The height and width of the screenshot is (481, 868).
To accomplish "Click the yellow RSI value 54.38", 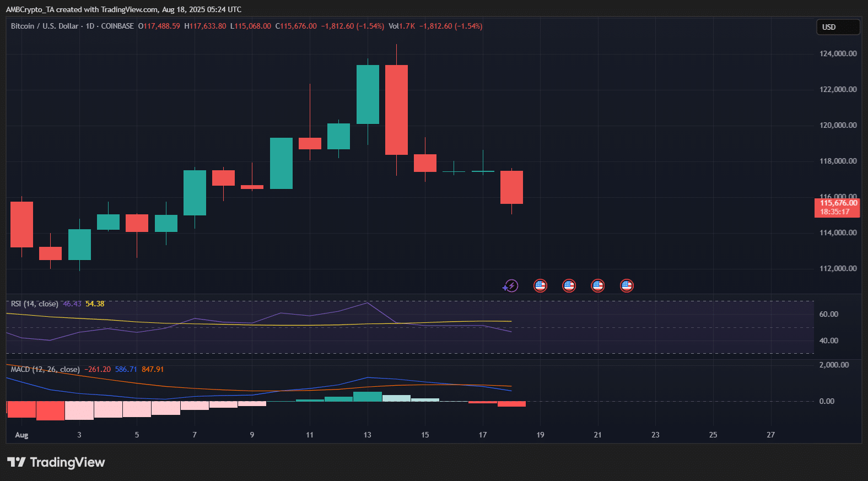I will (x=95, y=304).
